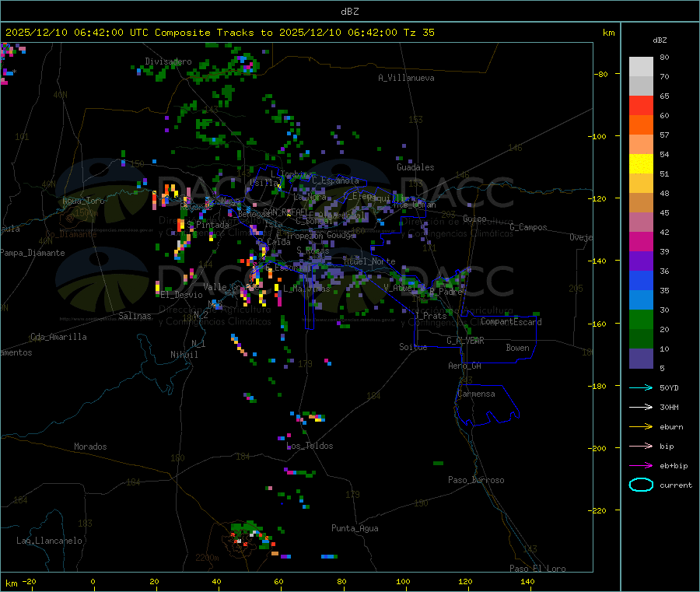Screen dimensions: 700x592
Task: Select the light blue 35-30 dBZ swatch
Action: pos(641,300)
